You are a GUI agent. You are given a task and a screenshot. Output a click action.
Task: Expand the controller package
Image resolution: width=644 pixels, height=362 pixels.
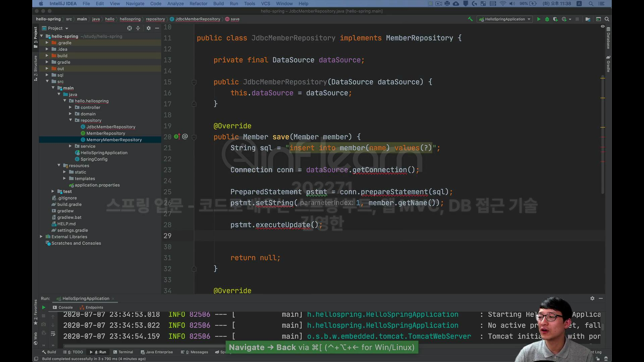(70, 107)
